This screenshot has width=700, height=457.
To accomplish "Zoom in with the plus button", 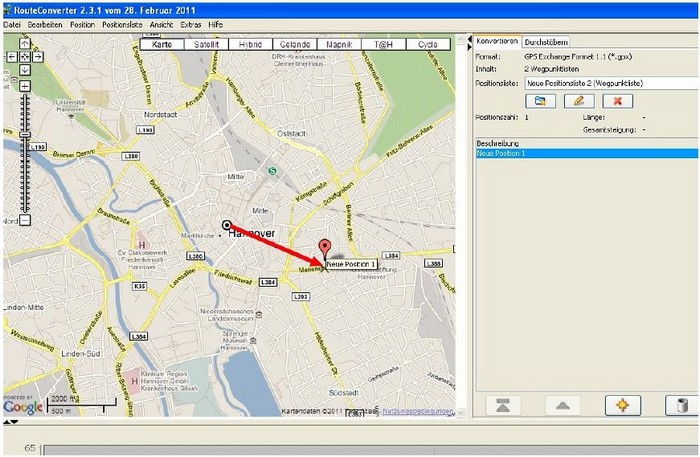I will click(25, 86).
